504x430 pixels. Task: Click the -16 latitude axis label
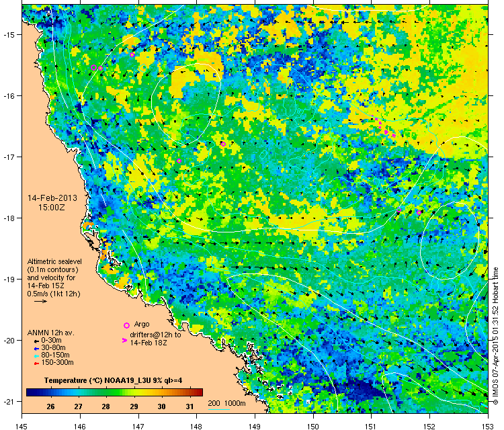[x=8, y=96]
